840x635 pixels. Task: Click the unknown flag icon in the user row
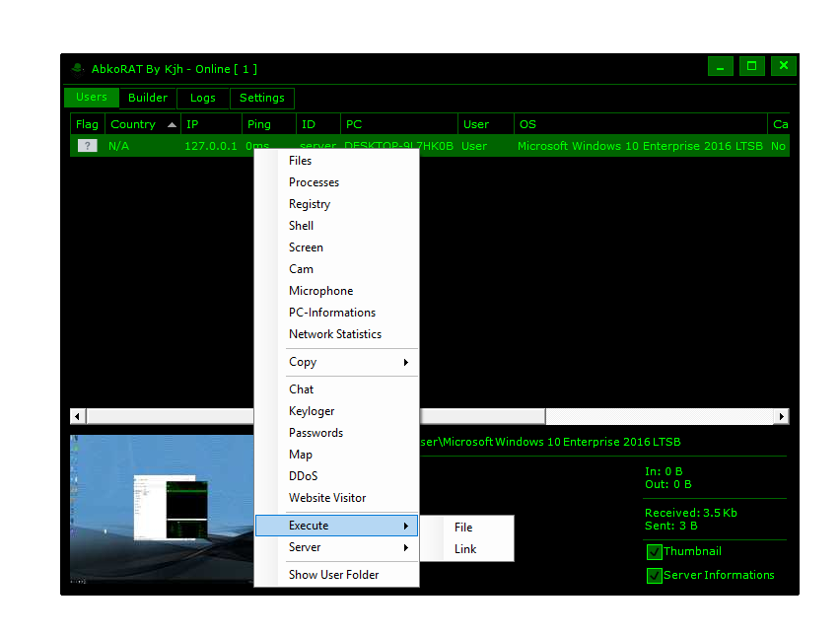[88, 146]
